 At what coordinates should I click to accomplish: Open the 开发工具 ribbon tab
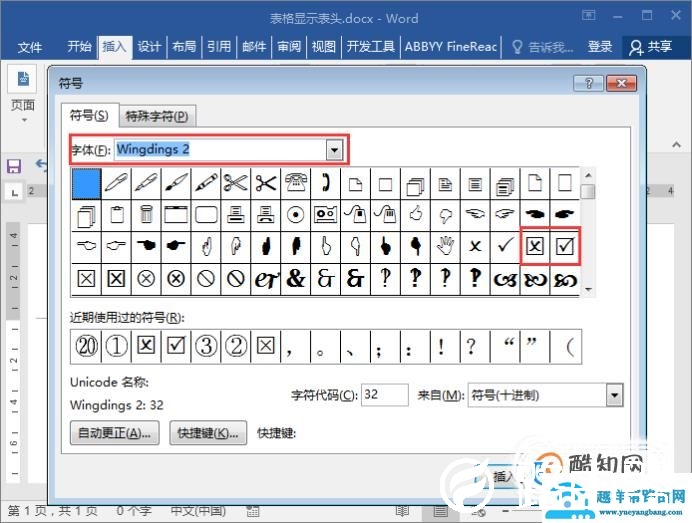pos(370,46)
